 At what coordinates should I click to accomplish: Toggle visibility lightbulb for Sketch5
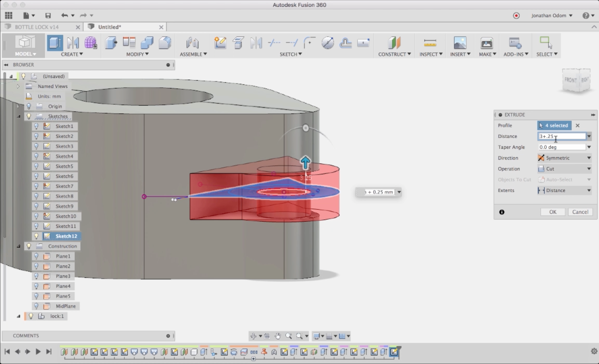pyautogui.click(x=36, y=166)
